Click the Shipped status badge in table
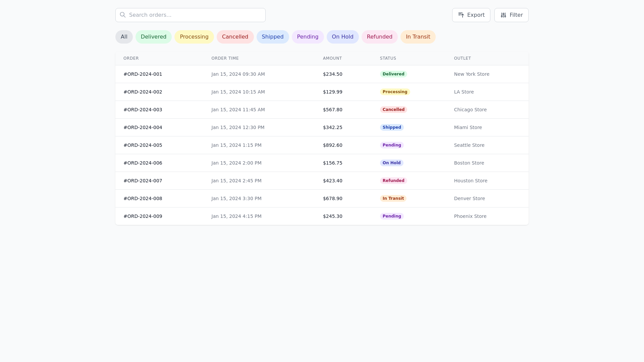This screenshot has width=644, height=362. coord(392,127)
